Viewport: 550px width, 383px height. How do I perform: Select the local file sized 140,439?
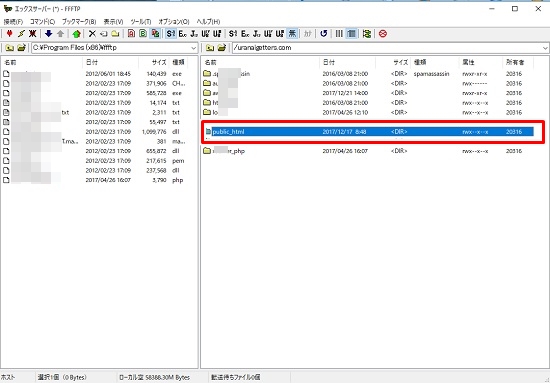point(95,74)
